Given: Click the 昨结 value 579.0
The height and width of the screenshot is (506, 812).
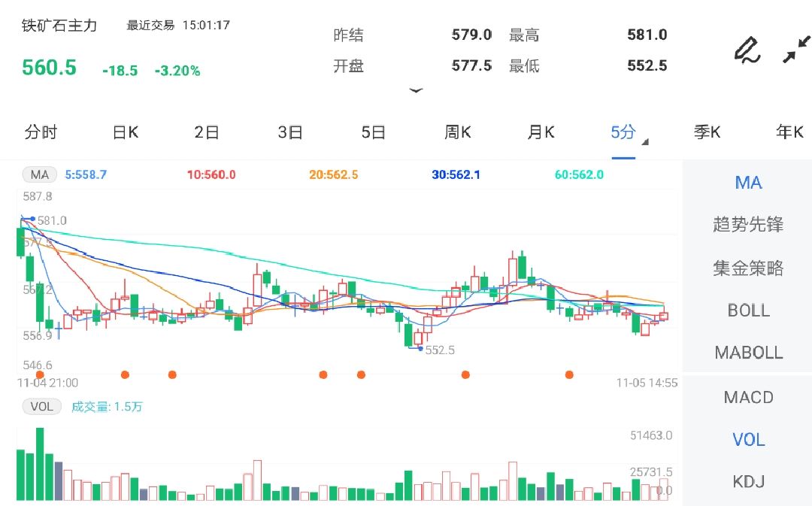Looking at the screenshot, I should point(471,35).
